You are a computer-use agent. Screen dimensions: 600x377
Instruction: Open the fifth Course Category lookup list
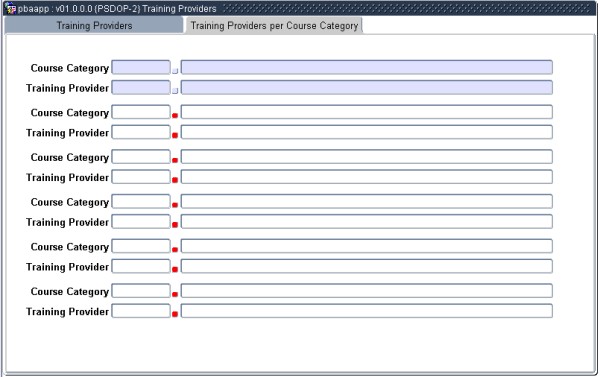(x=175, y=250)
